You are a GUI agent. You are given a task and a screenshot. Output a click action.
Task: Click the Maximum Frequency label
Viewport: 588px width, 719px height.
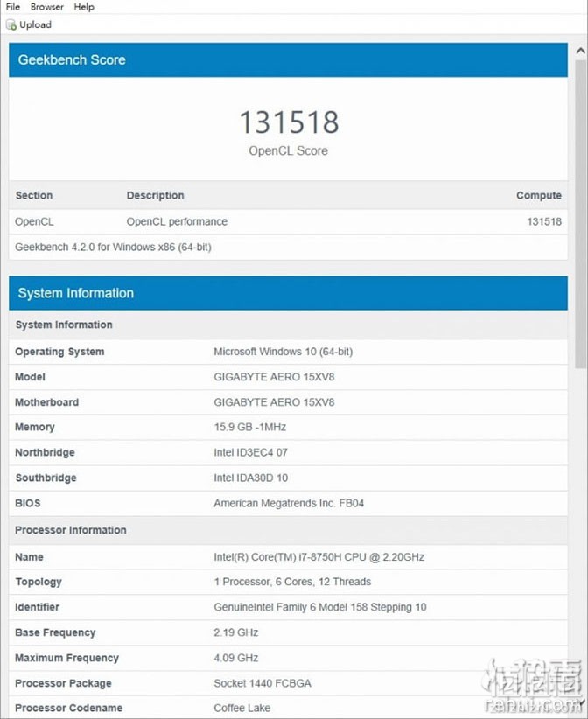(x=67, y=658)
